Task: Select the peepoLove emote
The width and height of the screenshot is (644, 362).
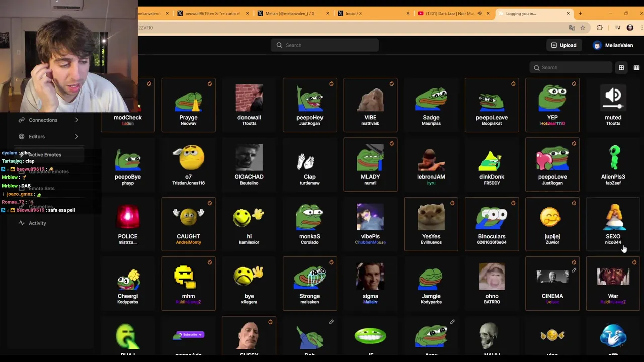Action: 552,165
